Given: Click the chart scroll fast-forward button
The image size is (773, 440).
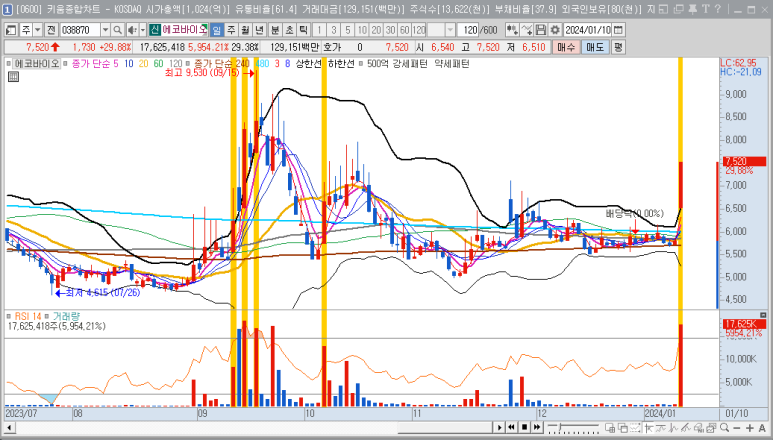Looking at the screenshot, I should pos(537,427).
